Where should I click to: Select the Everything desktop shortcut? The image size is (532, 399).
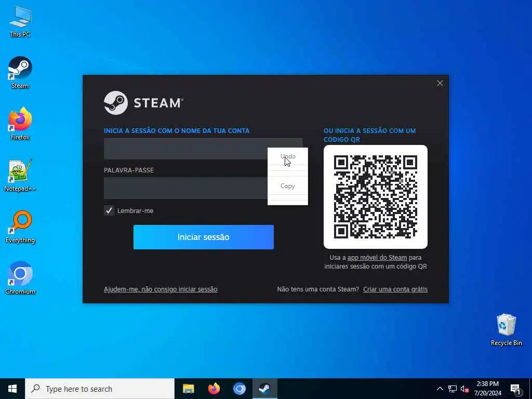click(20, 227)
